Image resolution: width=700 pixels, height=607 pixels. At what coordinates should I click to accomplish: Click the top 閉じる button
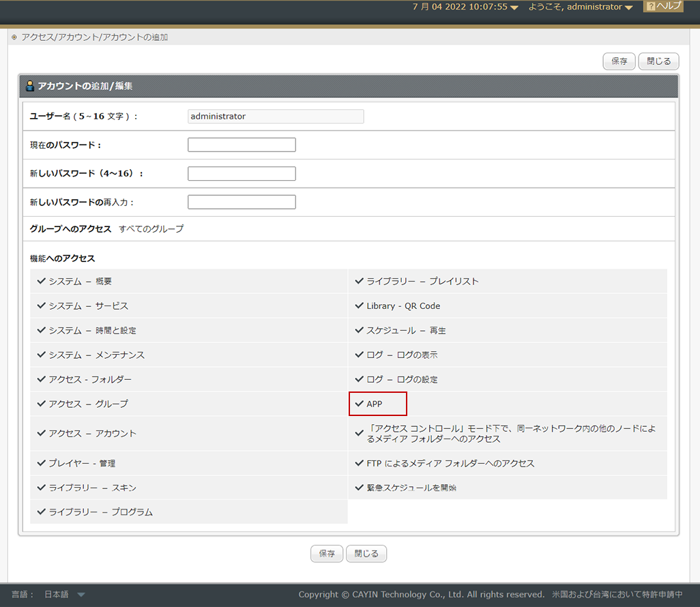pyautogui.click(x=658, y=61)
